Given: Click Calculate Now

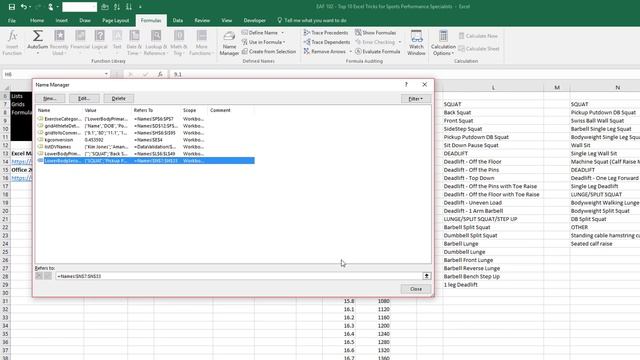Looking at the screenshot, I should pyautogui.click(x=478, y=36).
